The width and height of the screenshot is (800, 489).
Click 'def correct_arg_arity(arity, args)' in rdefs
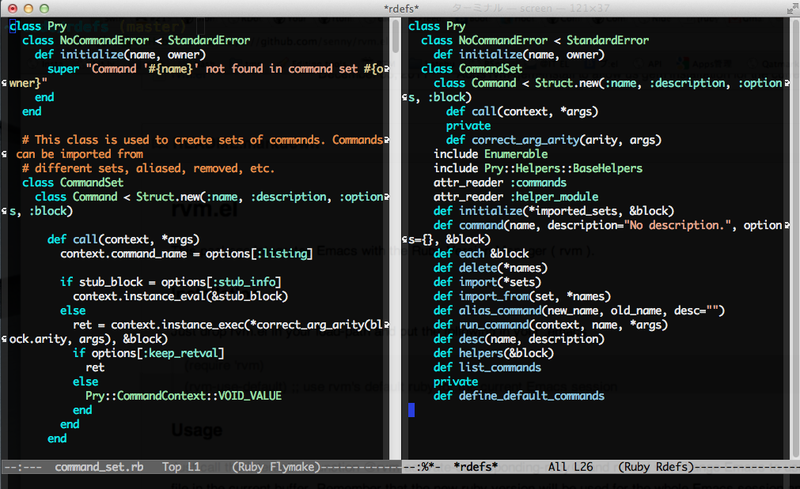[554, 140]
